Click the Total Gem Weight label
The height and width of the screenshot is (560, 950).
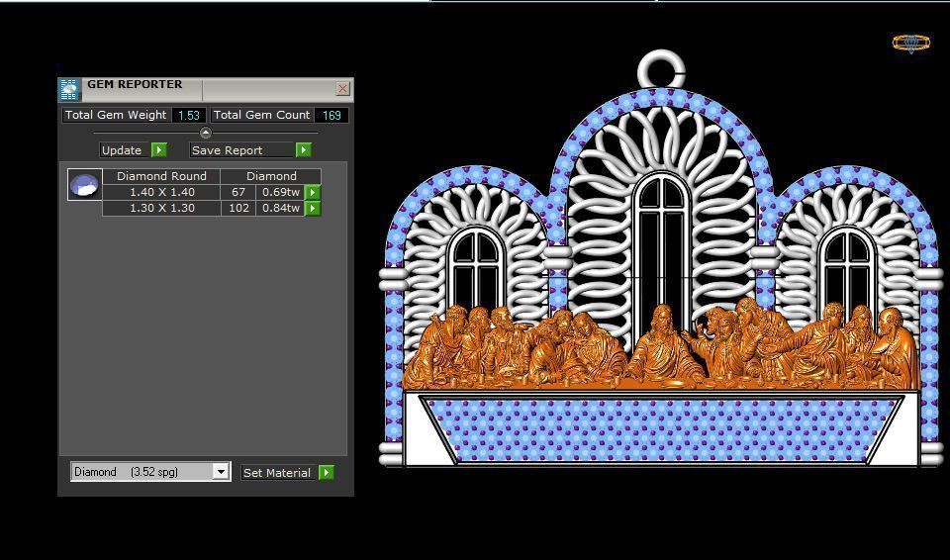point(116,115)
